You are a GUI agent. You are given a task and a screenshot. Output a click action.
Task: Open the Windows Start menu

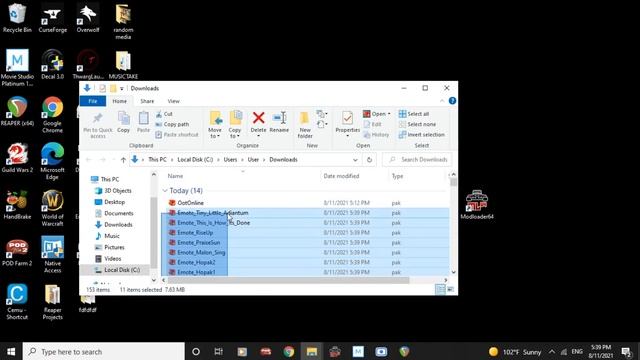(11, 351)
